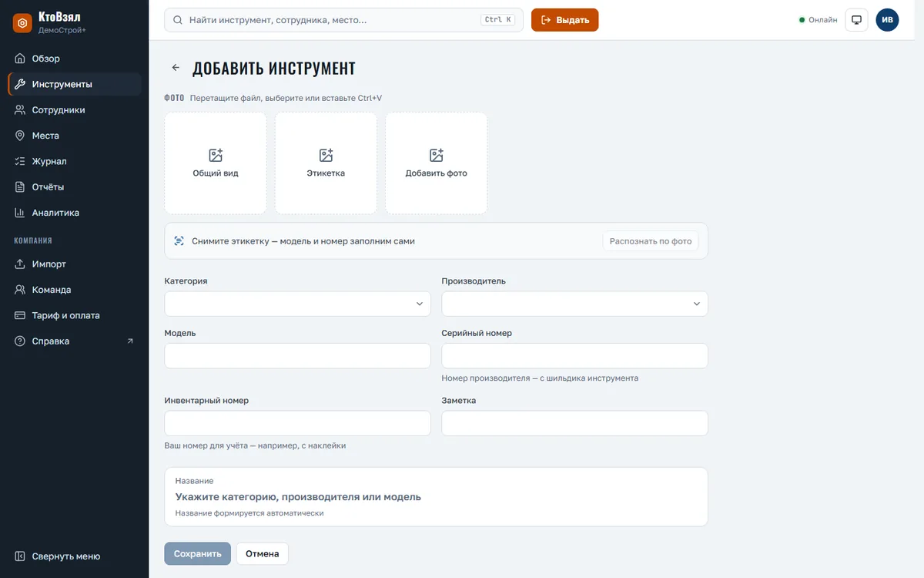Go back using the arrow beside Добавить инструмент
Viewport: 924px width, 578px height.
pos(176,68)
